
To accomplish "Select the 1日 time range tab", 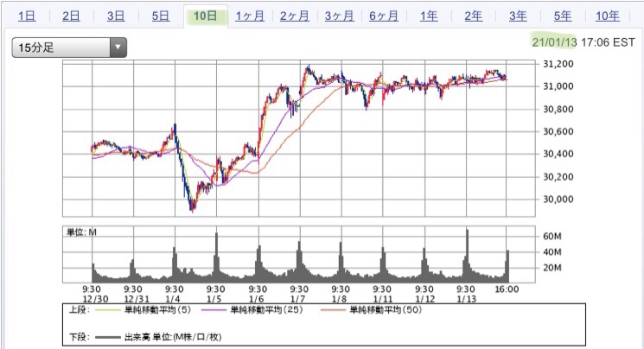I will 27,16.
